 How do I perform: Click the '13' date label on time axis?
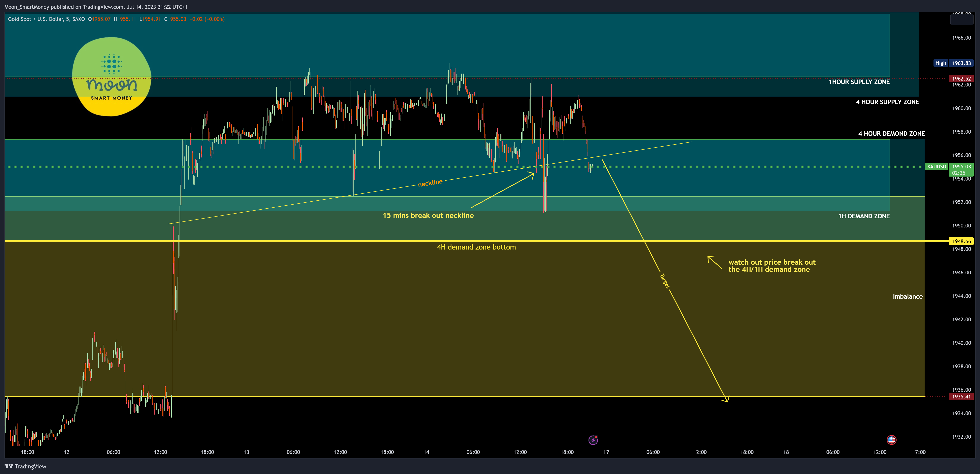click(246, 452)
